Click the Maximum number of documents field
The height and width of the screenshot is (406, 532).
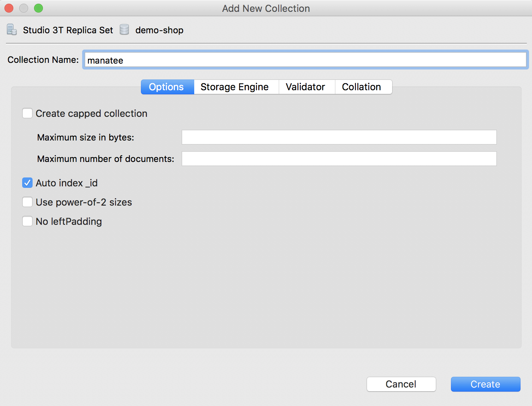tap(339, 159)
